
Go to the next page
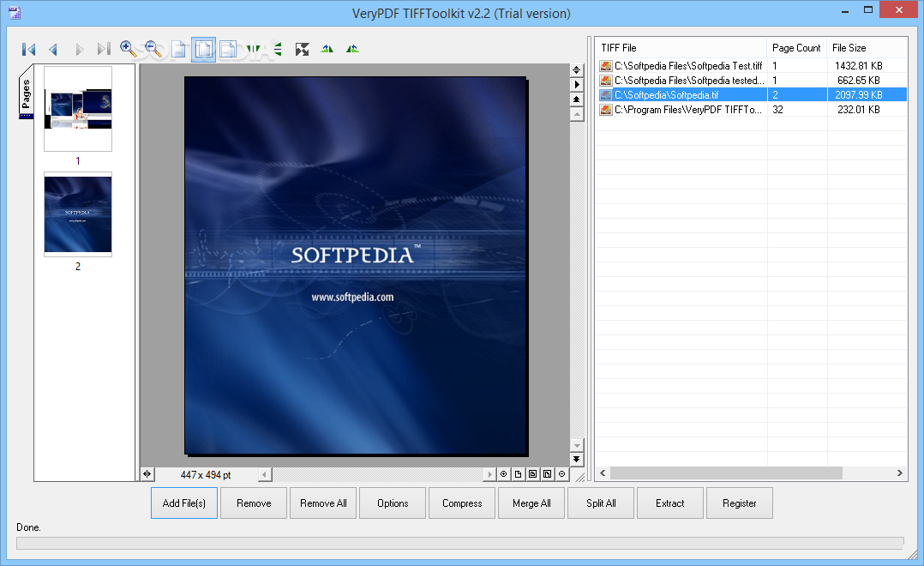point(79,50)
